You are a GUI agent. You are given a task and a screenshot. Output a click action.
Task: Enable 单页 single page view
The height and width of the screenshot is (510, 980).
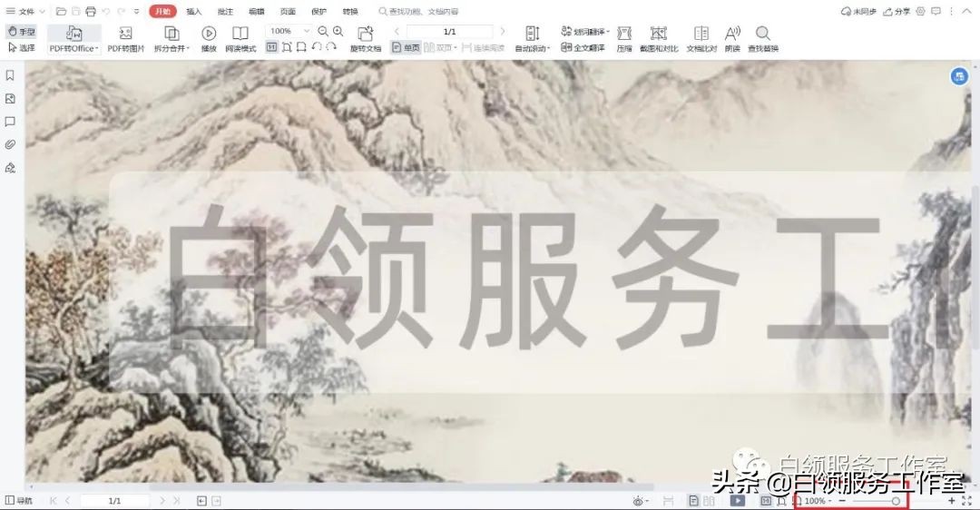406,47
